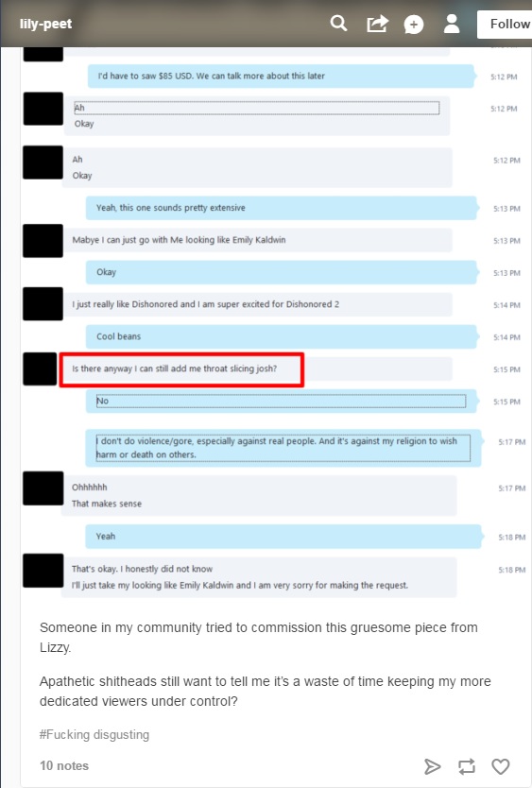Click the share arrow icon in header
The height and width of the screenshot is (788, 532).
tap(377, 24)
